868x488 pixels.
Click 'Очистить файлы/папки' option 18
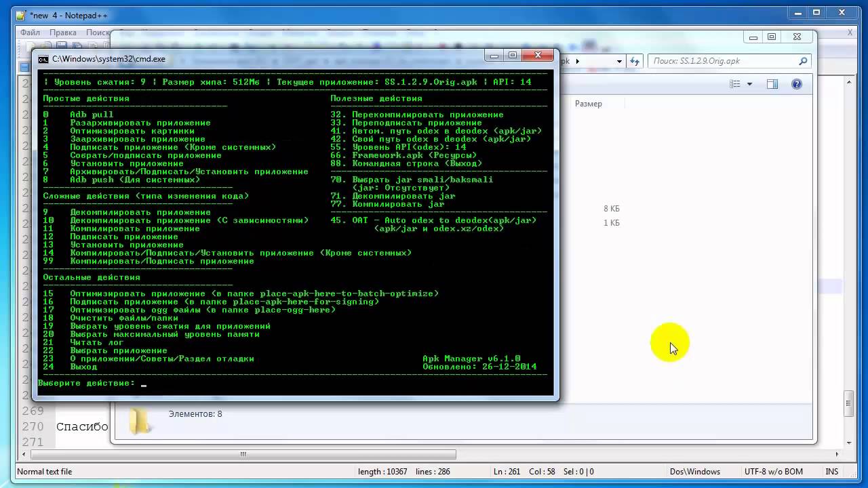coord(124,318)
